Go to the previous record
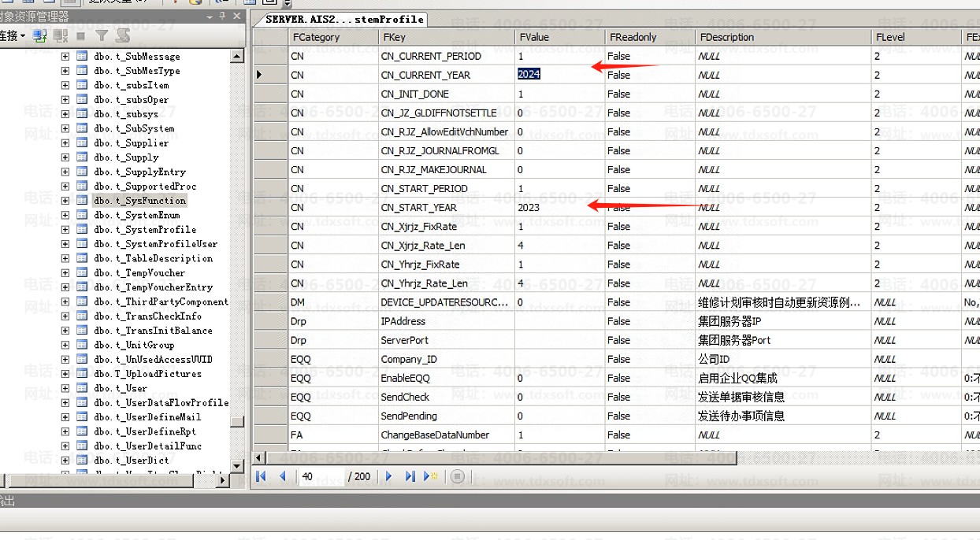Image resolution: width=980 pixels, height=540 pixels. point(283,476)
